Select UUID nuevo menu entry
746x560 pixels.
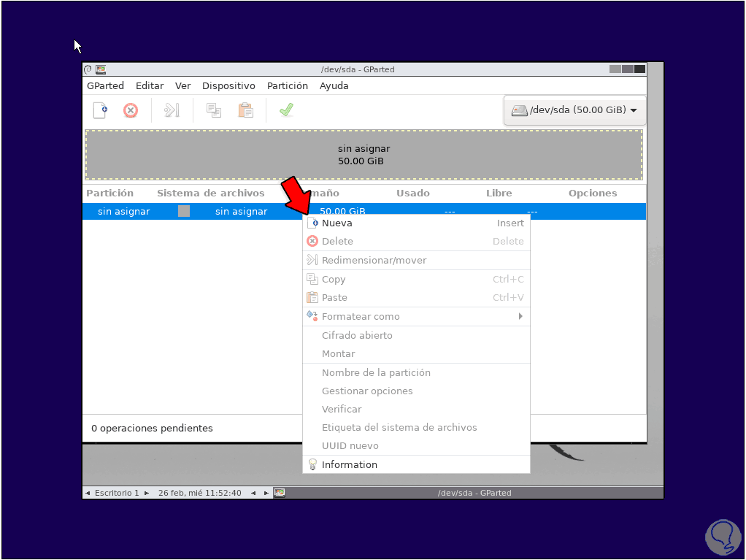point(416,446)
